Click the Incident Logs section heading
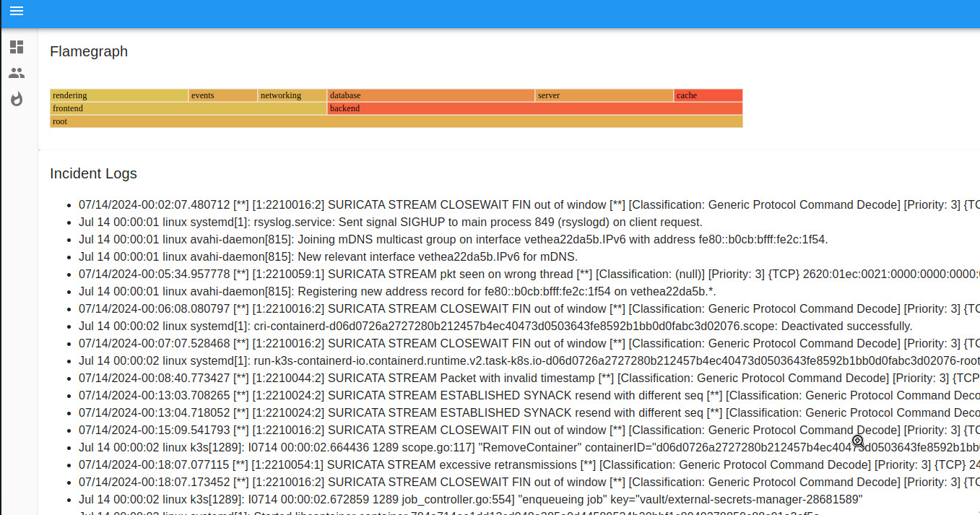Viewport: 980px width, 515px height. [x=93, y=173]
